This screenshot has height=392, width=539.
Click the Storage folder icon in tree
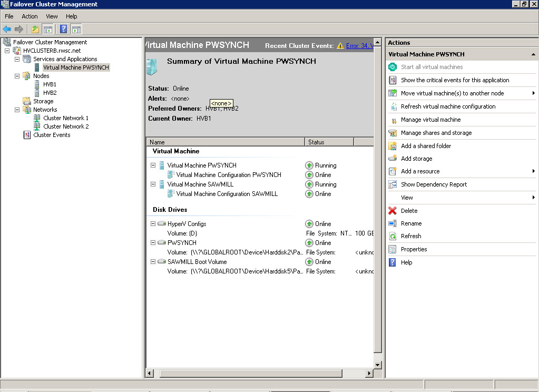point(27,101)
